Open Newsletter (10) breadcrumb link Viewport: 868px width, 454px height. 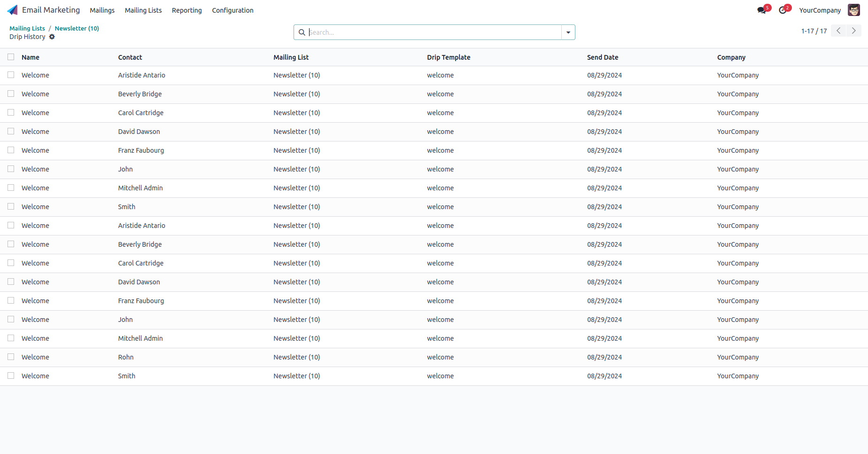(x=77, y=28)
